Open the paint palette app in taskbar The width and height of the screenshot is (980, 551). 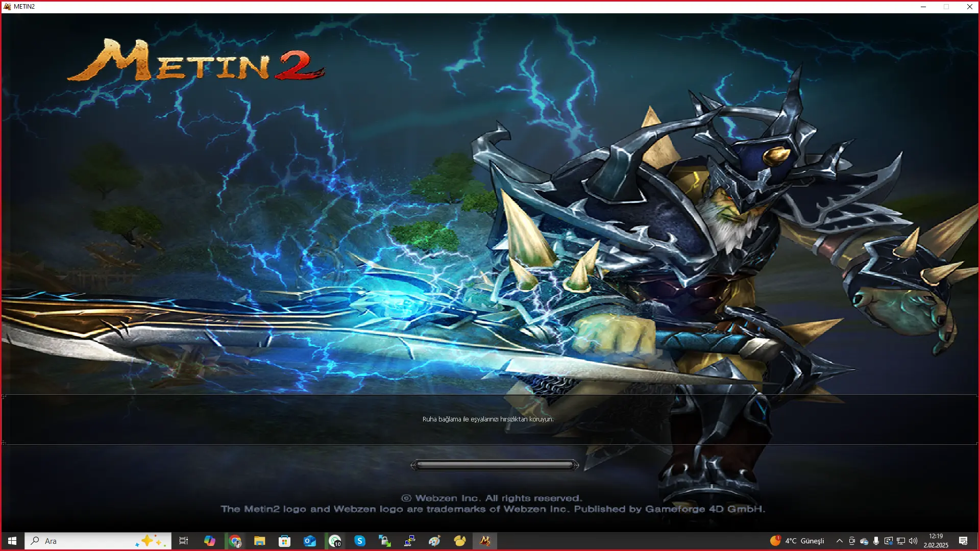click(434, 541)
